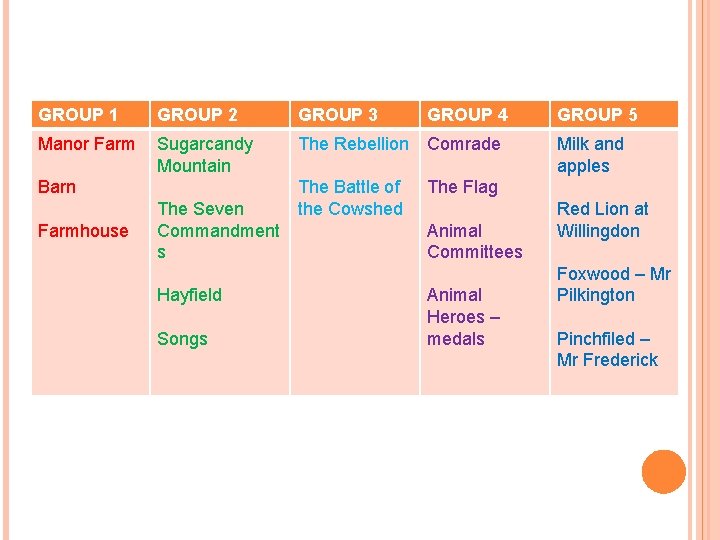Image resolution: width=720 pixels, height=540 pixels.
Task: Click The Seven Commandments entry
Action: 218,231
